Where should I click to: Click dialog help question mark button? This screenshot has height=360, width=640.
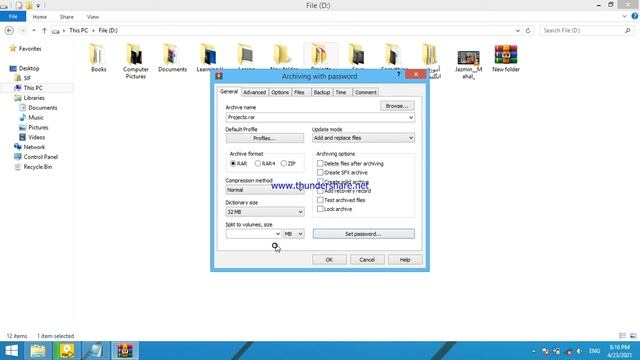point(398,74)
